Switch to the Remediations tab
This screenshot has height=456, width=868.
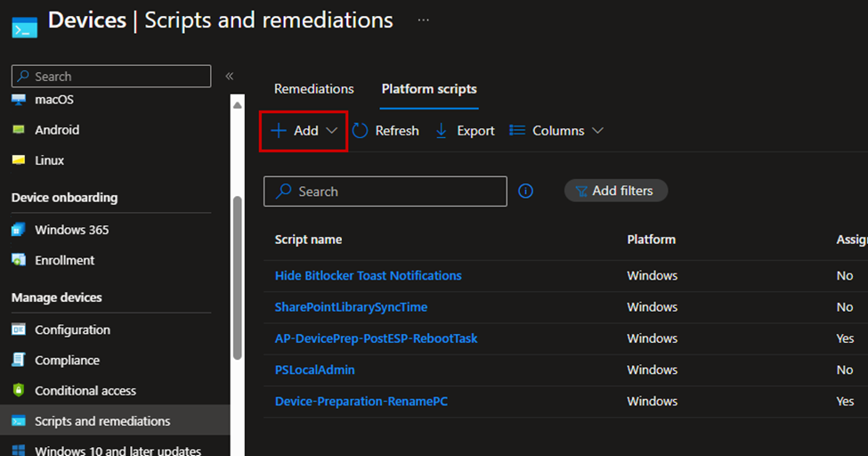point(313,89)
